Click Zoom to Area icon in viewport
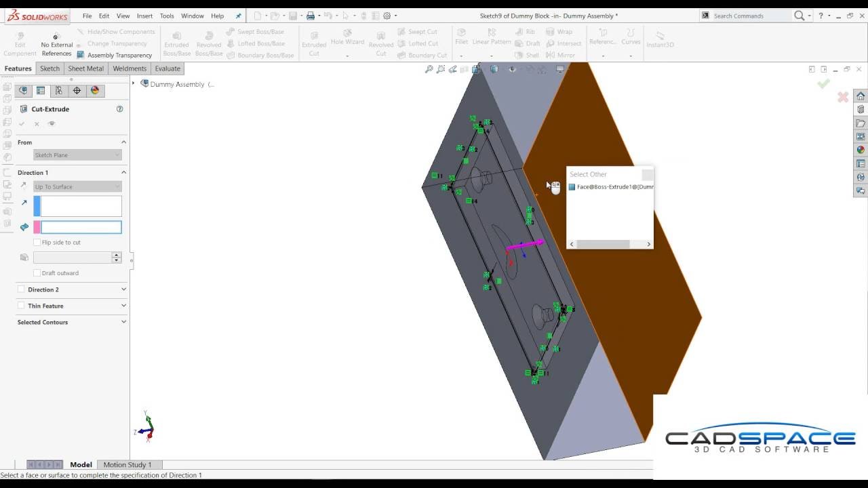Viewport: 868px width, 488px height. tap(441, 69)
